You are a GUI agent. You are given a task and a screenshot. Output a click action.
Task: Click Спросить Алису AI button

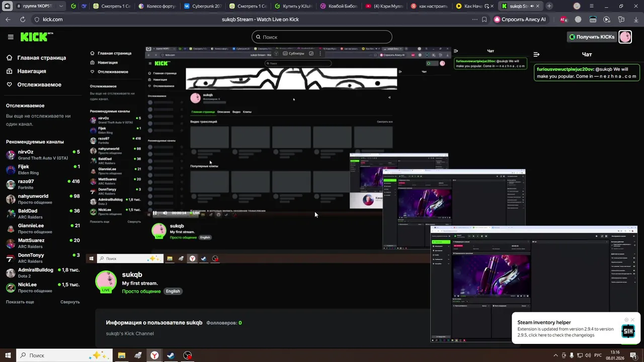pos(520,19)
